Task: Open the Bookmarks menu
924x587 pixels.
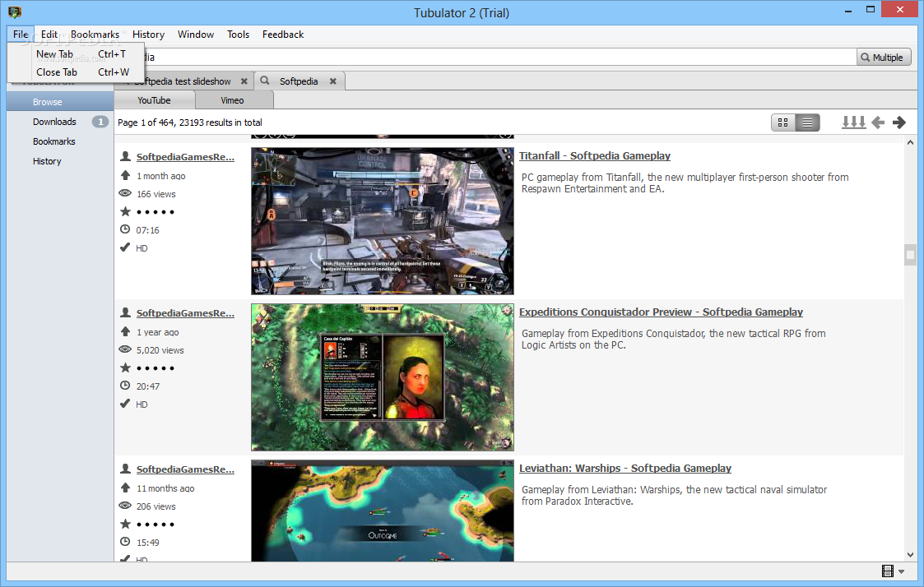Action: coord(95,35)
